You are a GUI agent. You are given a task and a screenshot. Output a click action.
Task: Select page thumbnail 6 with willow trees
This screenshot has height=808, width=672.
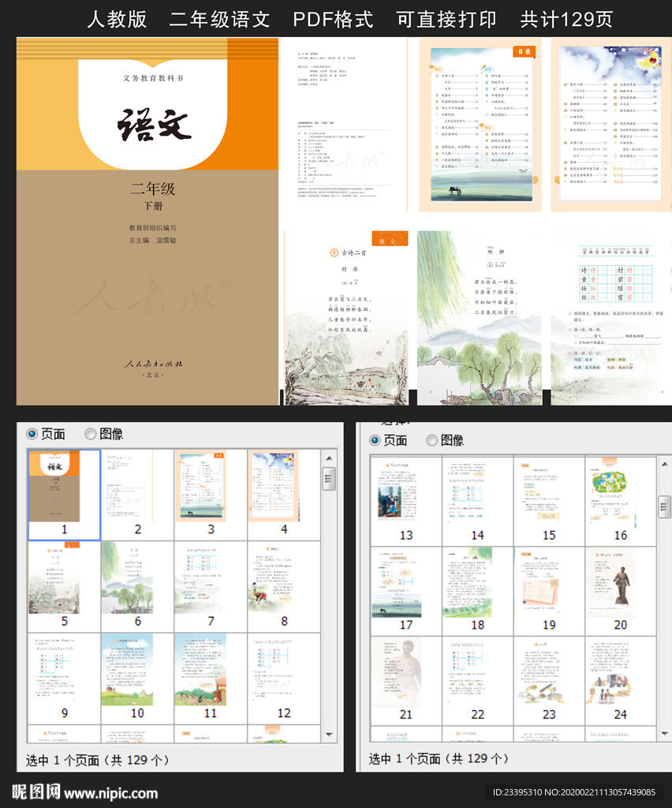click(x=137, y=586)
